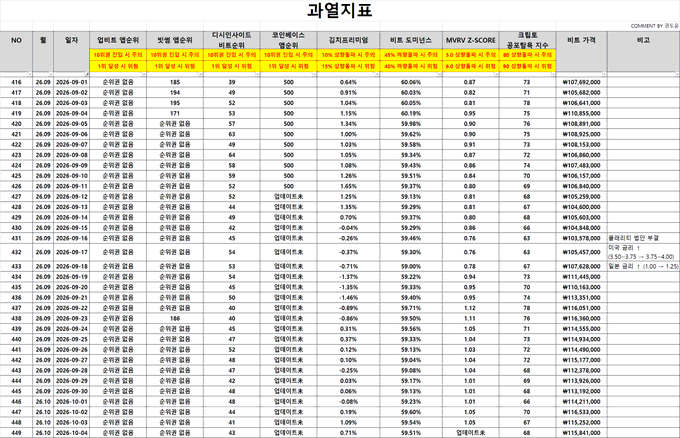Image resolution: width=680 pixels, height=438 pixels.
Task: Select the yellow 40% 하향돌파 시 위험 cell
Action: point(411,66)
